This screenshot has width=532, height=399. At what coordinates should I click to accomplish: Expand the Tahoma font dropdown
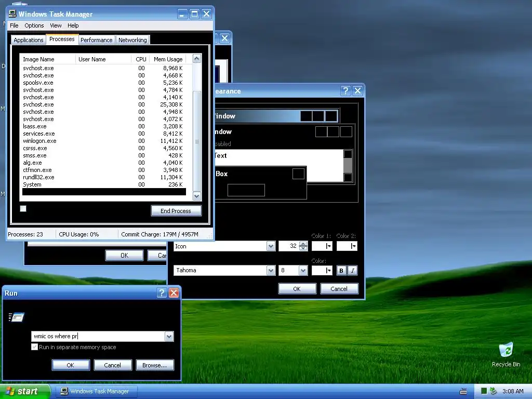coord(270,270)
